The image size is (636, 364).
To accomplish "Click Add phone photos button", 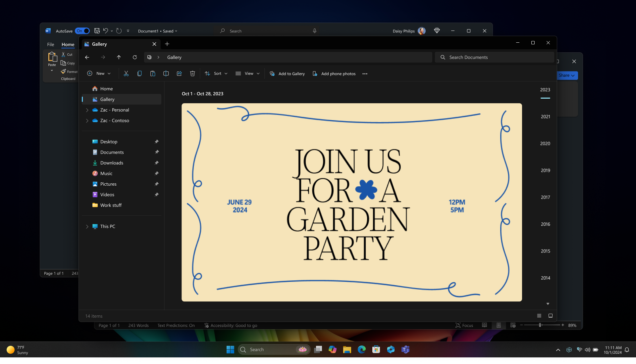I will 334,73.
